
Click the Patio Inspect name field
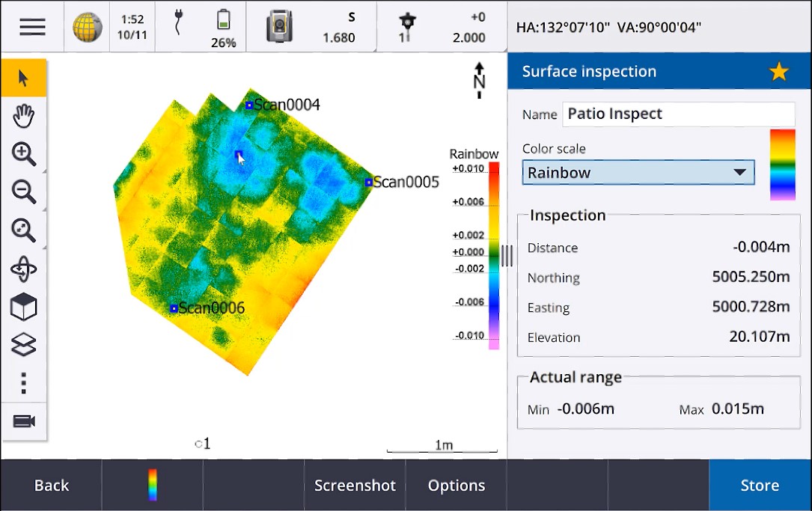pos(678,114)
